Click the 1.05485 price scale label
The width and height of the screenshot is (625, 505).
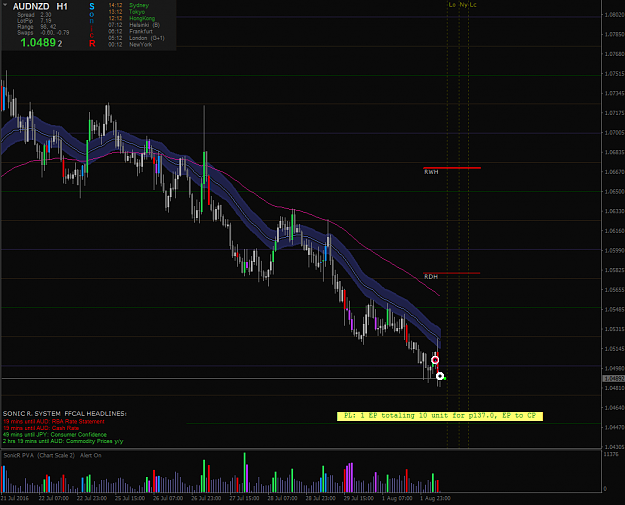614,310
